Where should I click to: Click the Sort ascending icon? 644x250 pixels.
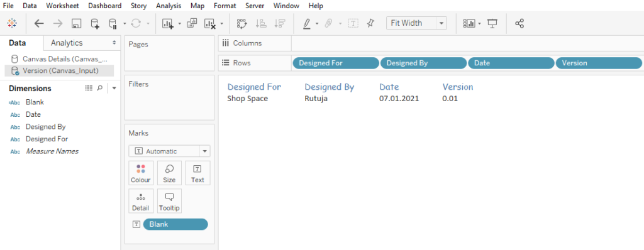tap(261, 23)
